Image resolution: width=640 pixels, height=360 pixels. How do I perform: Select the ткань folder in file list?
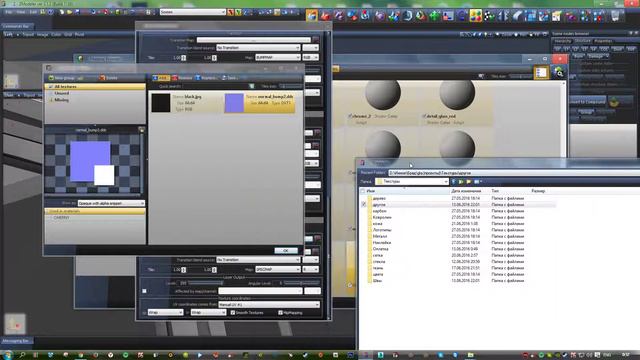click(x=378, y=268)
